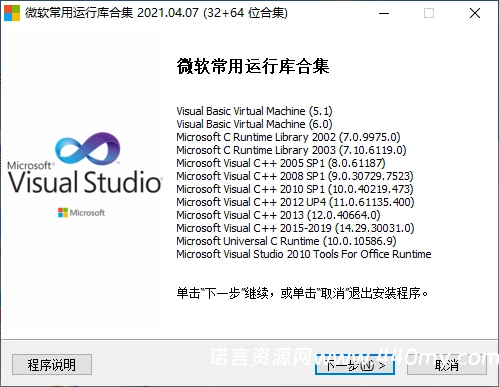Click the Visual Studio wordmark text

(x=85, y=182)
